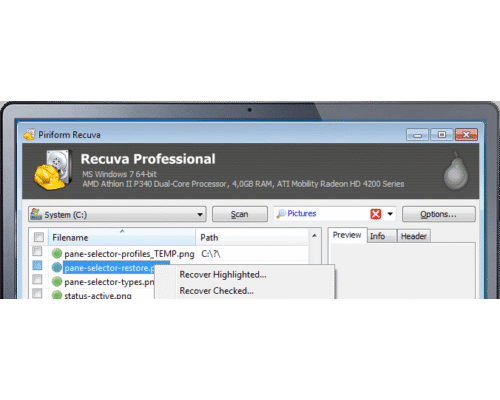Screen dimensions: 500x400
Task: Click the Piriform pear logo
Action: point(456,171)
